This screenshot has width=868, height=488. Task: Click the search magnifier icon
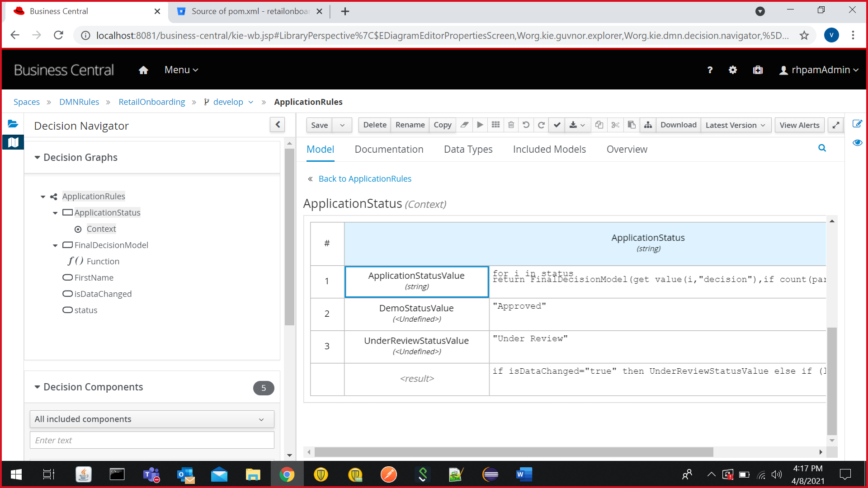822,148
